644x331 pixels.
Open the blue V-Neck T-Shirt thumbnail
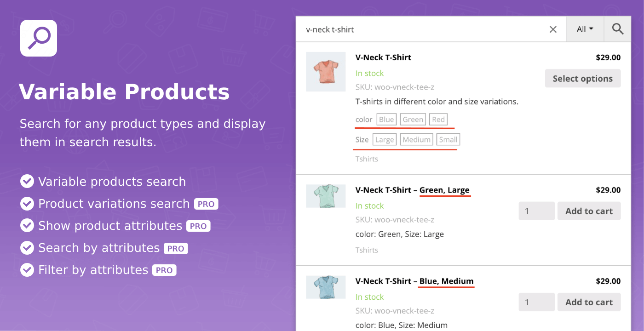click(x=326, y=287)
